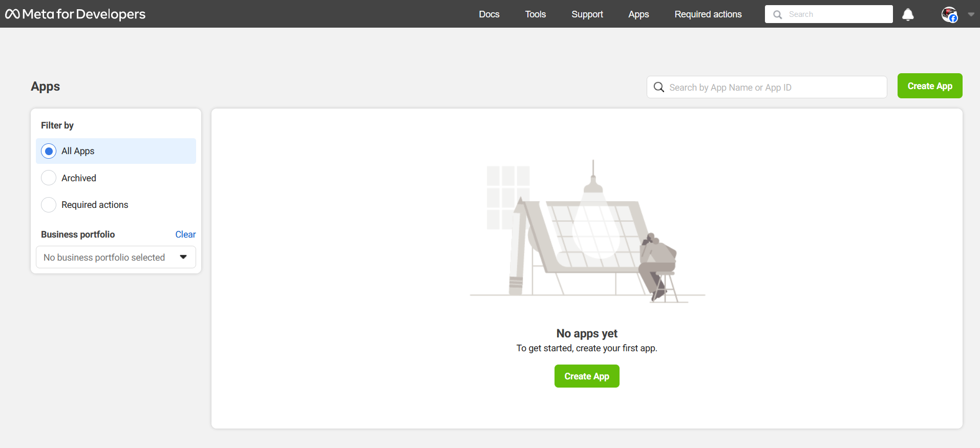This screenshot has width=980, height=448.
Task: Open the Meta for Developers logo home link
Action: pos(75,14)
